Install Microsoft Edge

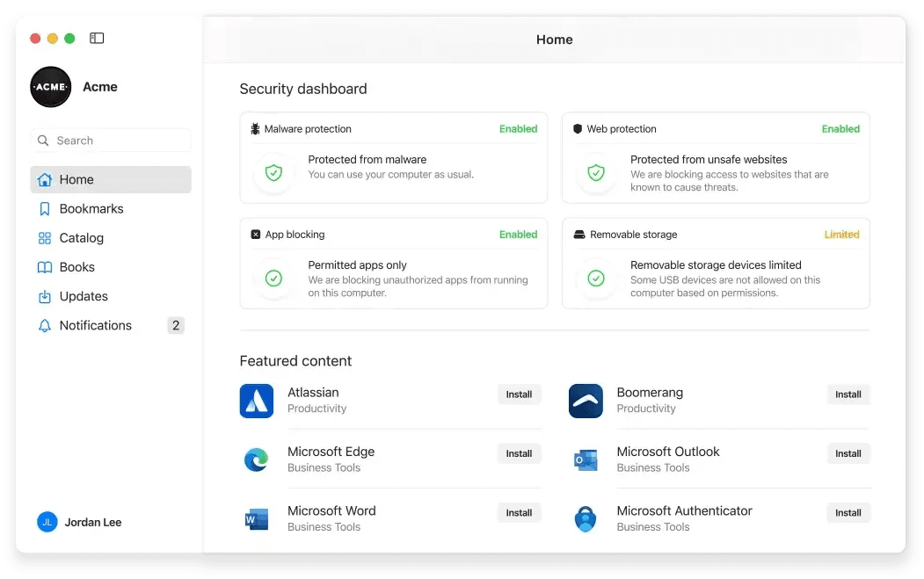(519, 453)
